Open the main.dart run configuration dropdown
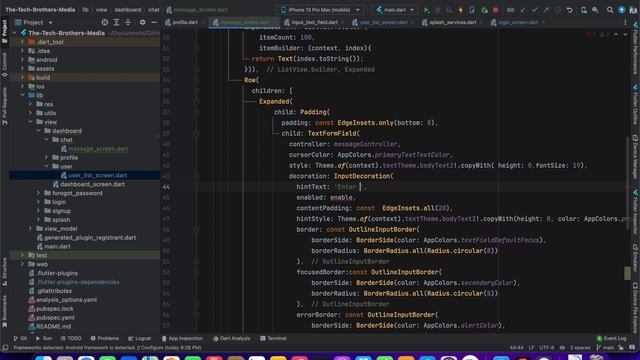This screenshot has width=640, height=360. point(395,10)
